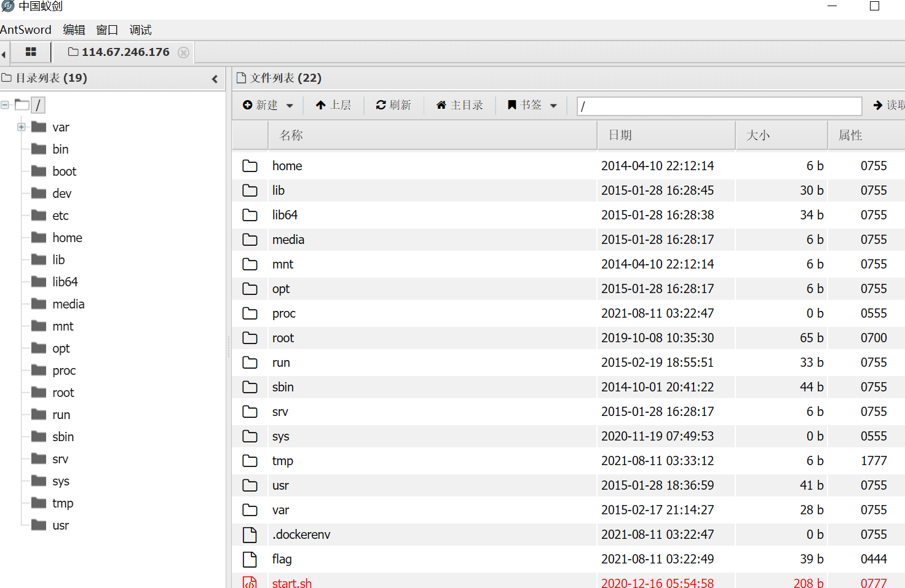Screen dimensions: 905x588
Task: Open the 编辑 menu
Action: [x=74, y=29]
